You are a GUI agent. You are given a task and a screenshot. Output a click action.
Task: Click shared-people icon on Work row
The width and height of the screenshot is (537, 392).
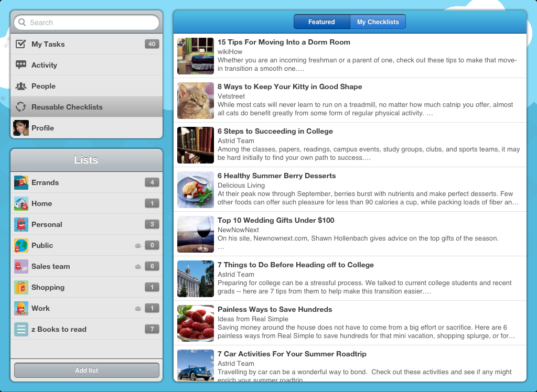pyautogui.click(x=138, y=309)
